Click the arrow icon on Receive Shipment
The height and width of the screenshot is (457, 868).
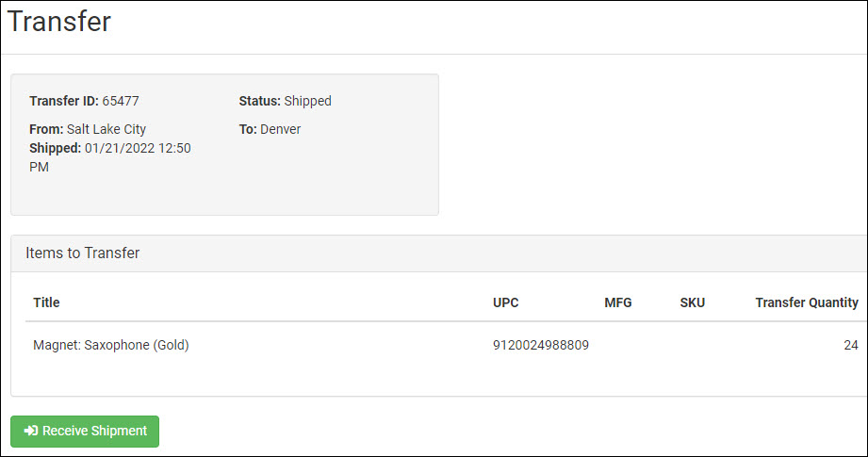tap(31, 431)
